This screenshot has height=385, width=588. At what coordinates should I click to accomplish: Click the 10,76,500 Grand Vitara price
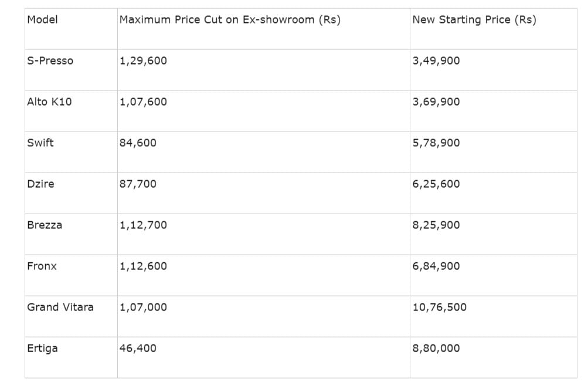[x=440, y=307]
